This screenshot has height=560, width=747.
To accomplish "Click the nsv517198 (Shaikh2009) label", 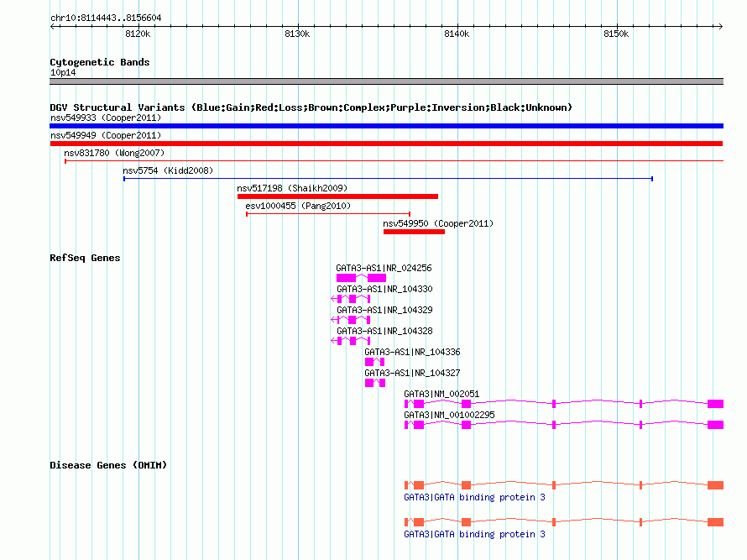I will pos(292,188).
